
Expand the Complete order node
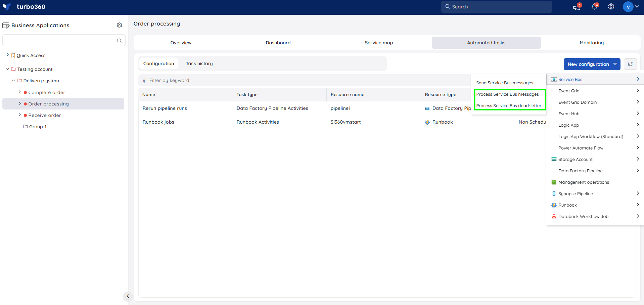pos(19,92)
